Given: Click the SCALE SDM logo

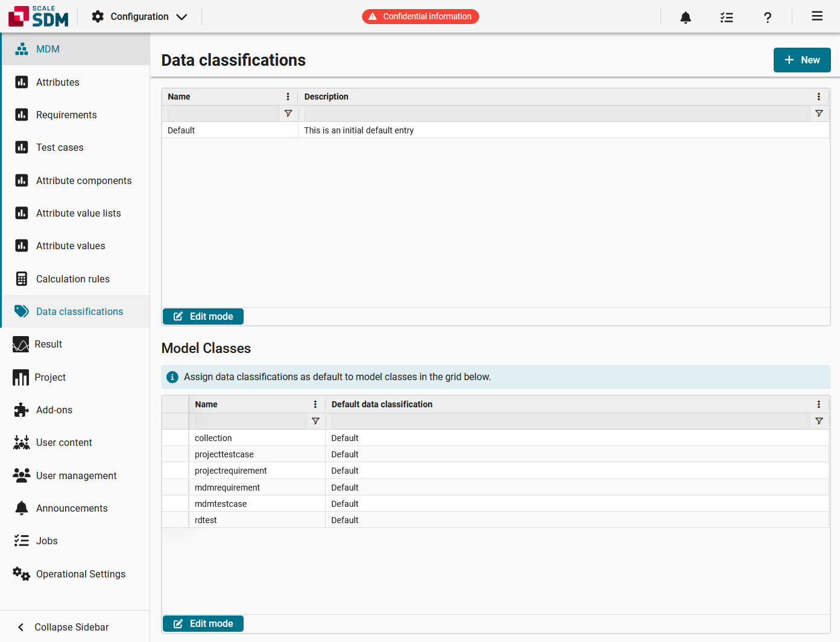Looking at the screenshot, I should point(39,16).
